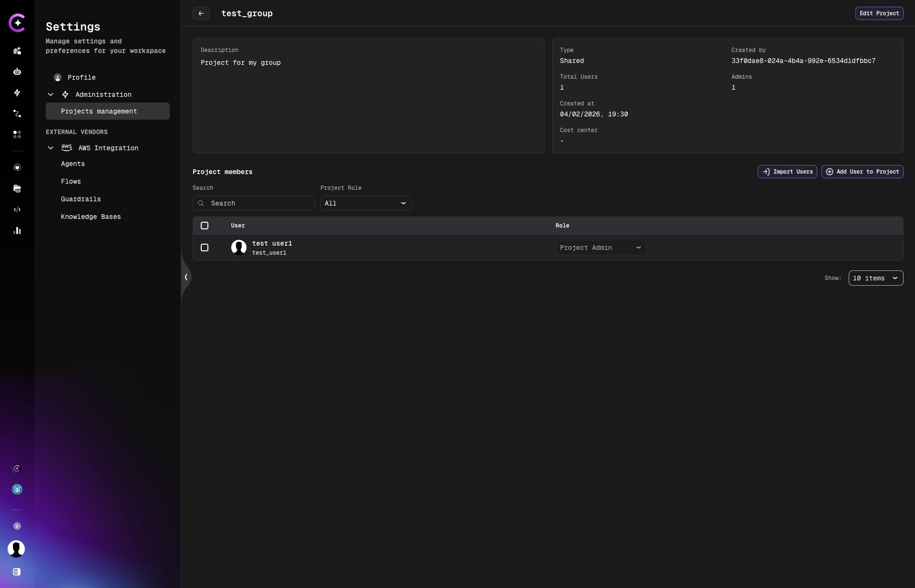The height and width of the screenshot is (588, 915).
Task: Click the apps grid icon in sidebar
Action: point(17,134)
